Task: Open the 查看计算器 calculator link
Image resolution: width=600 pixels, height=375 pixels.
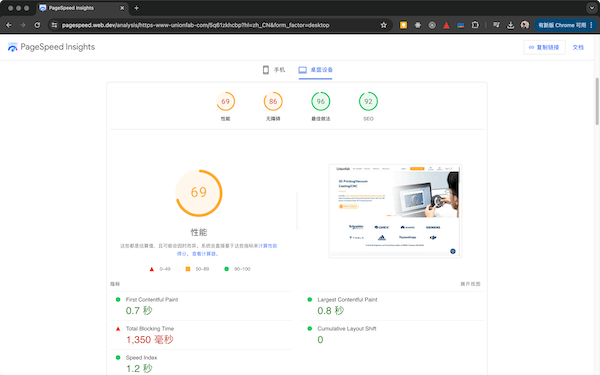Action: click(x=204, y=254)
